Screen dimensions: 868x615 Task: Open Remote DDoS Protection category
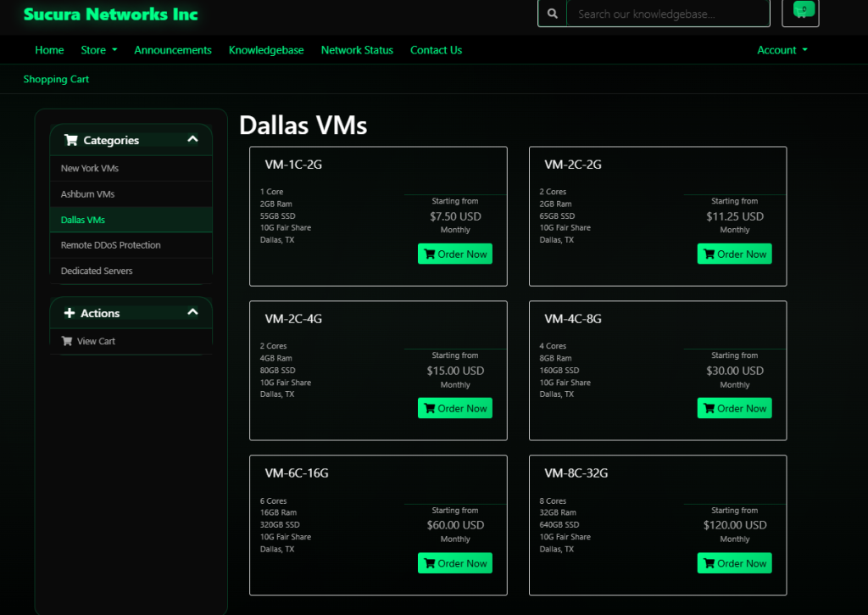click(x=110, y=245)
